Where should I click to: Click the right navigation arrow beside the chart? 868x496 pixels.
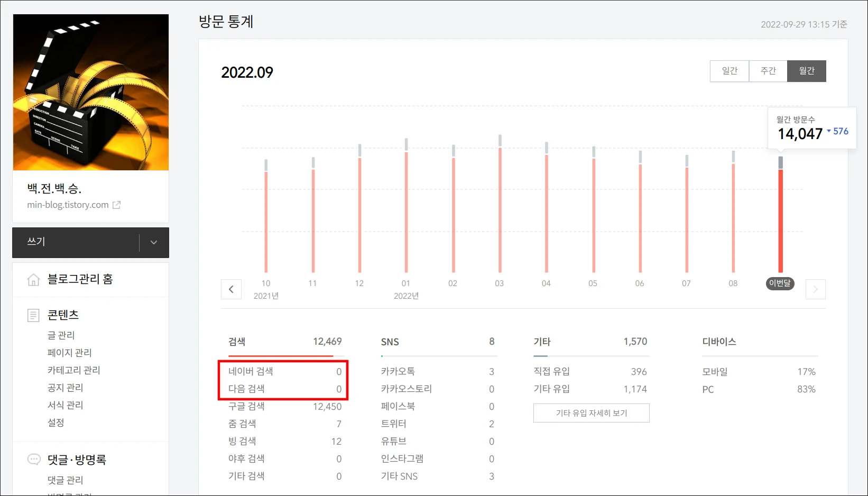click(815, 289)
